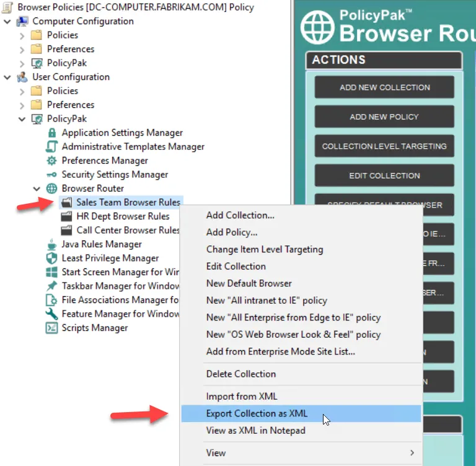
Task: Select Edit Collection menu entry
Action: pyautogui.click(x=301, y=266)
